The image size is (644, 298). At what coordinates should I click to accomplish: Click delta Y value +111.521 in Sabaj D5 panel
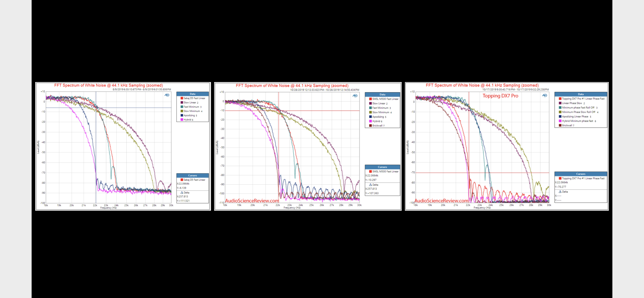(183, 201)
